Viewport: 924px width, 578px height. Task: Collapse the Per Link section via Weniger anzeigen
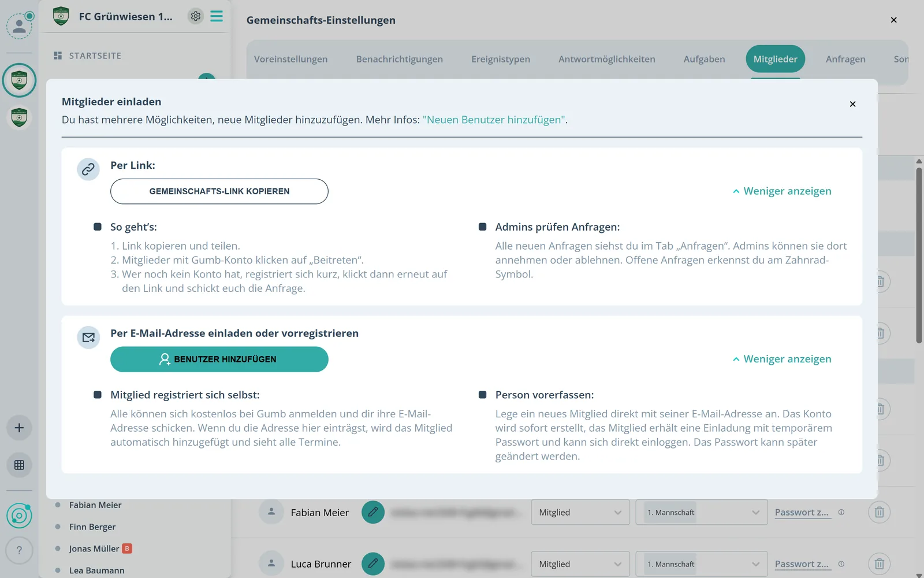point(782,191)
